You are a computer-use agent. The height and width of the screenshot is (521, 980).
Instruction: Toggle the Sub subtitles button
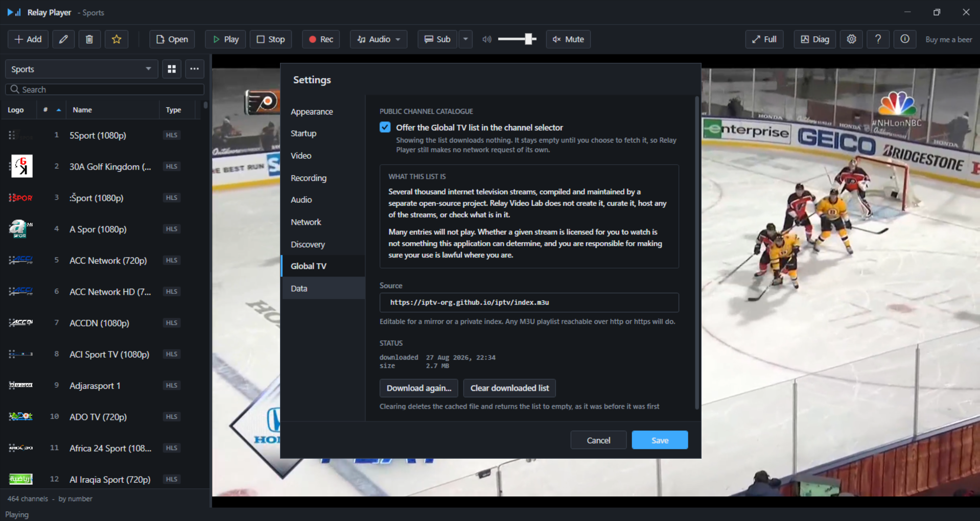(x=437, y=39)
